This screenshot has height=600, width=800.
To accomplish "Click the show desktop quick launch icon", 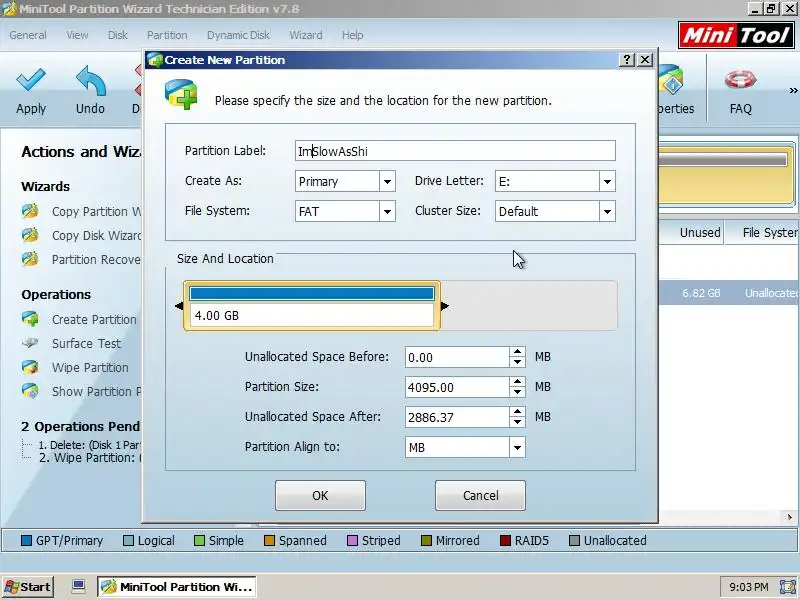I will [79, 586].
